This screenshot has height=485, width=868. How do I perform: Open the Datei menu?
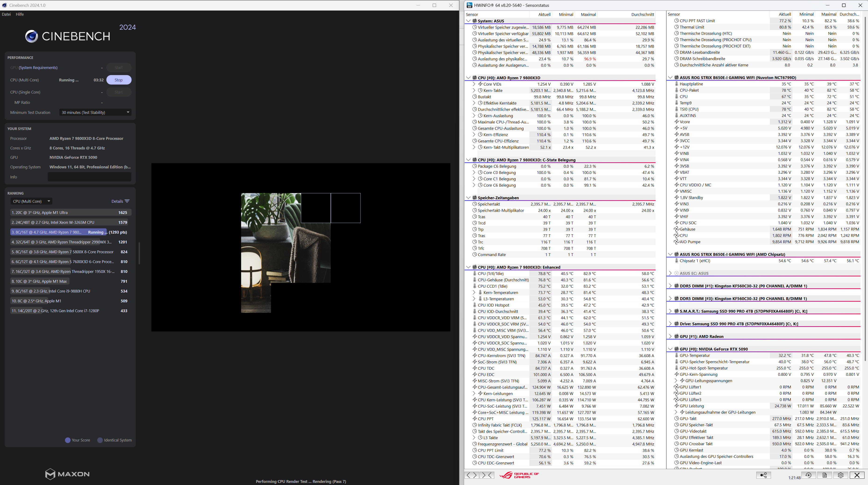click(x=6, y=14)
